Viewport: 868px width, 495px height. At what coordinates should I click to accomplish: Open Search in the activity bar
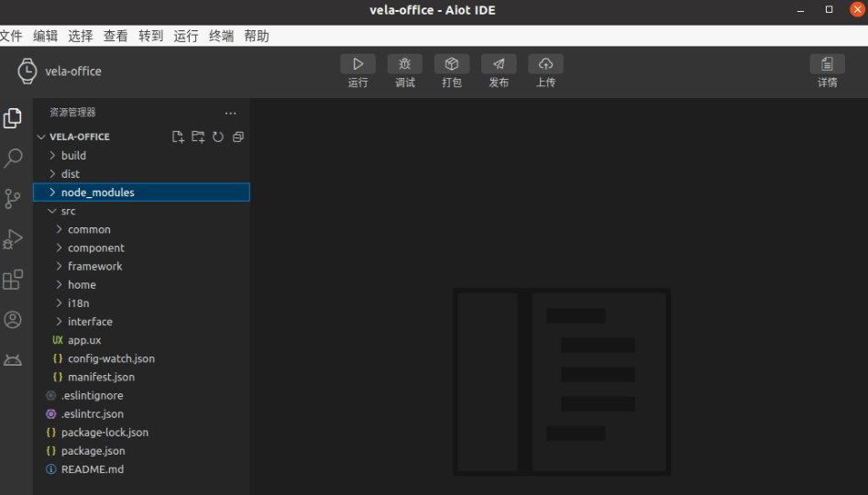[x=13, y=159]
